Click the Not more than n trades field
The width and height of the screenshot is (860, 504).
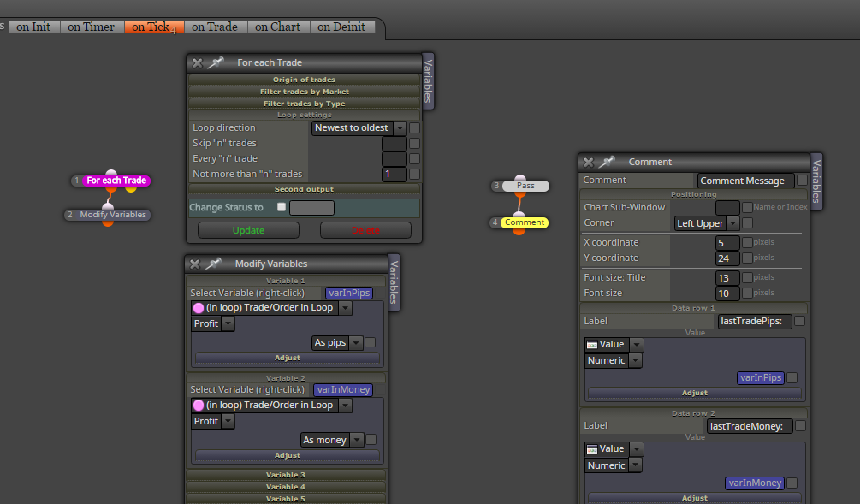(x=394, y=174)
